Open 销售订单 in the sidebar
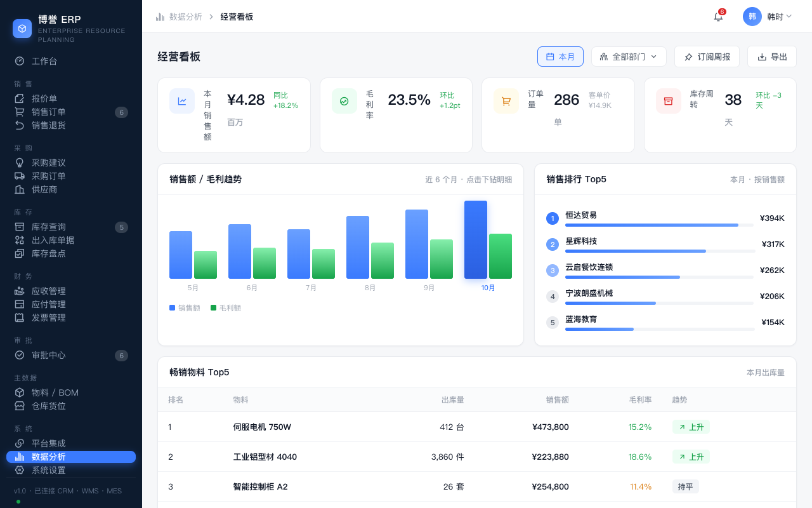 pos(71,112)
